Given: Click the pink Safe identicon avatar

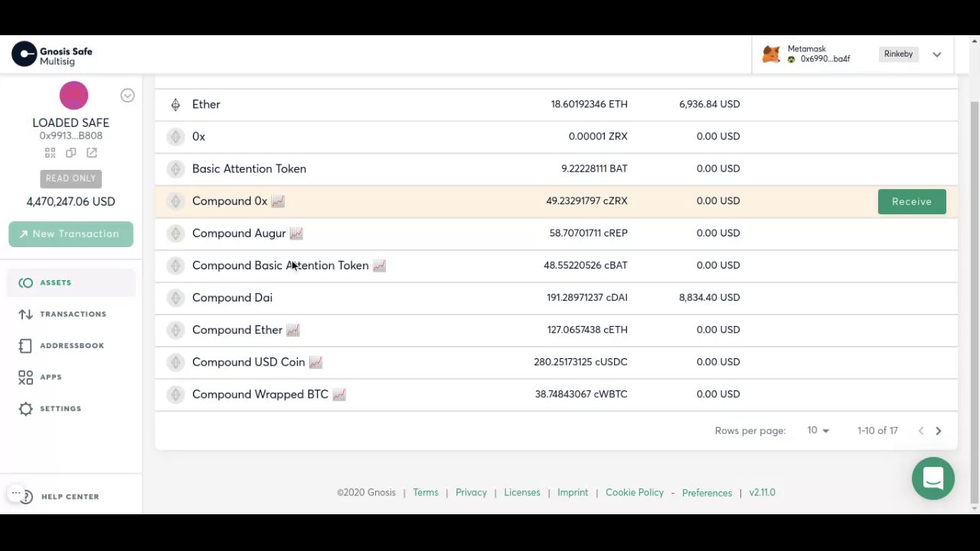Looking at the screenshot, I should point(73,96).
